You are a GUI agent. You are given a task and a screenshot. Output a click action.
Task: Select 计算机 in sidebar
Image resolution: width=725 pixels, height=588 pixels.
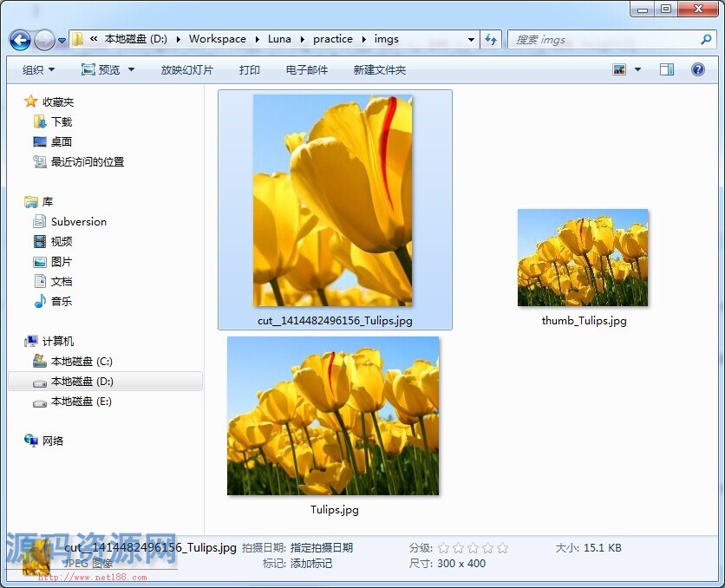(49, 341)
